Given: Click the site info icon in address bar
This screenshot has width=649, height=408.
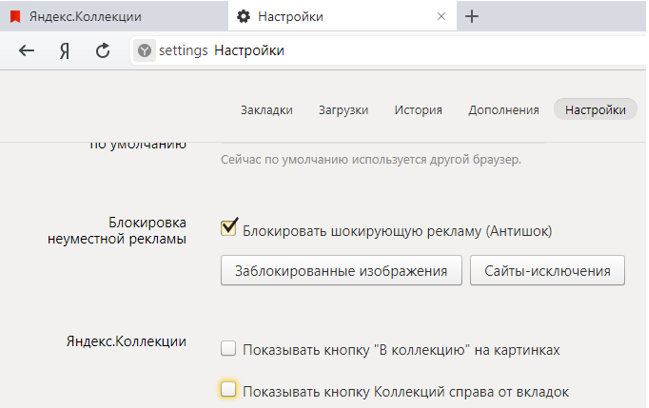Looking at the screenshot, I should [145, 51].
